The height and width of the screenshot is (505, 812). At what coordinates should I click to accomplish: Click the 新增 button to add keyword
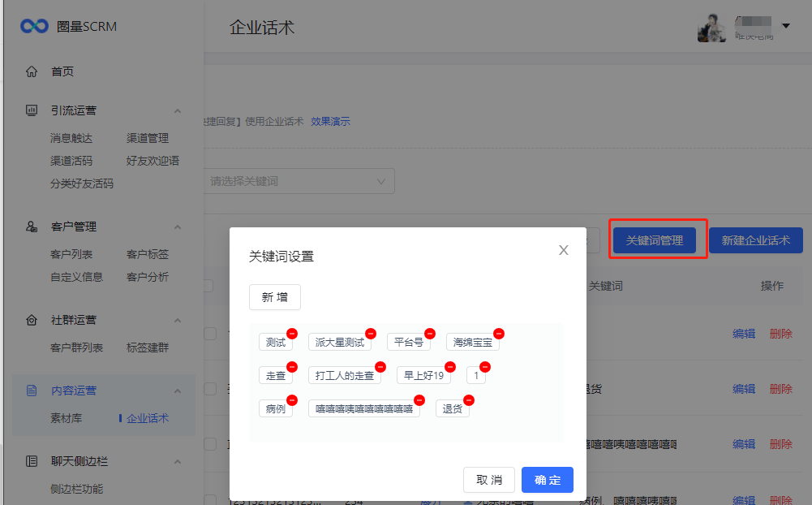(x=274, y=297)
